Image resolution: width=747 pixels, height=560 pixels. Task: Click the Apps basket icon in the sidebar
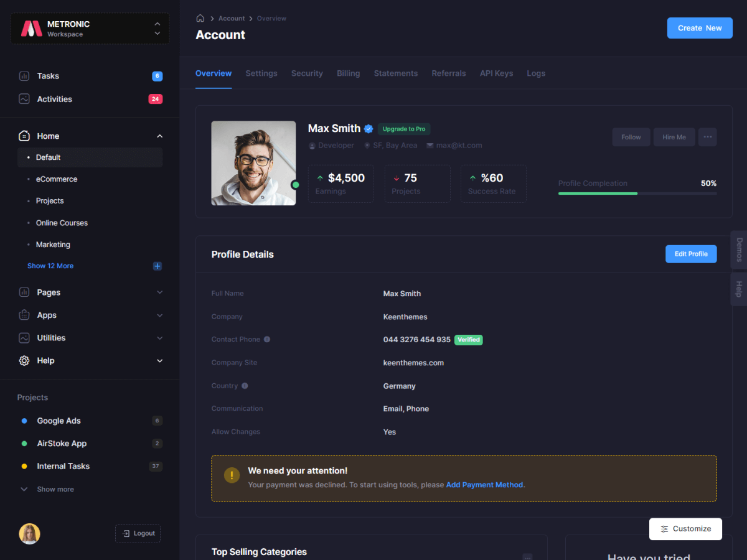(24, 315)
